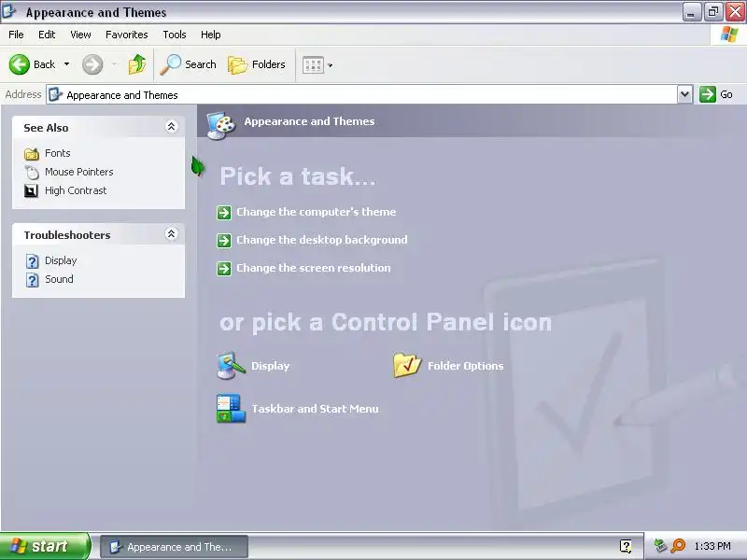This screenshot has width=747, height=560.
Task: Open the High Contrast link
Action: click(x=76, y=190)
